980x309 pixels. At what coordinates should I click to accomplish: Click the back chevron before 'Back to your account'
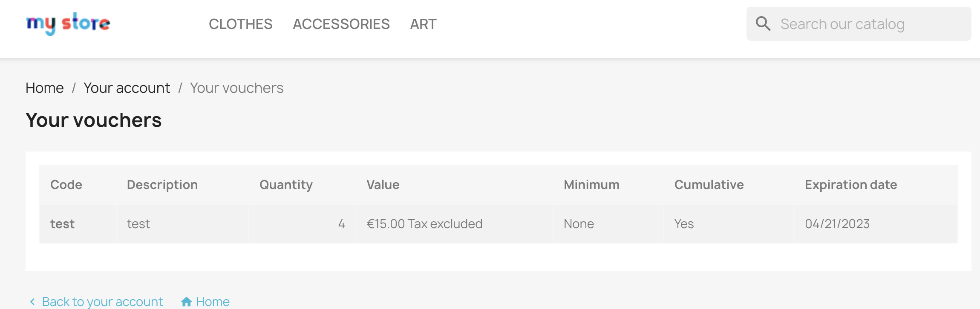click(32, 301)
